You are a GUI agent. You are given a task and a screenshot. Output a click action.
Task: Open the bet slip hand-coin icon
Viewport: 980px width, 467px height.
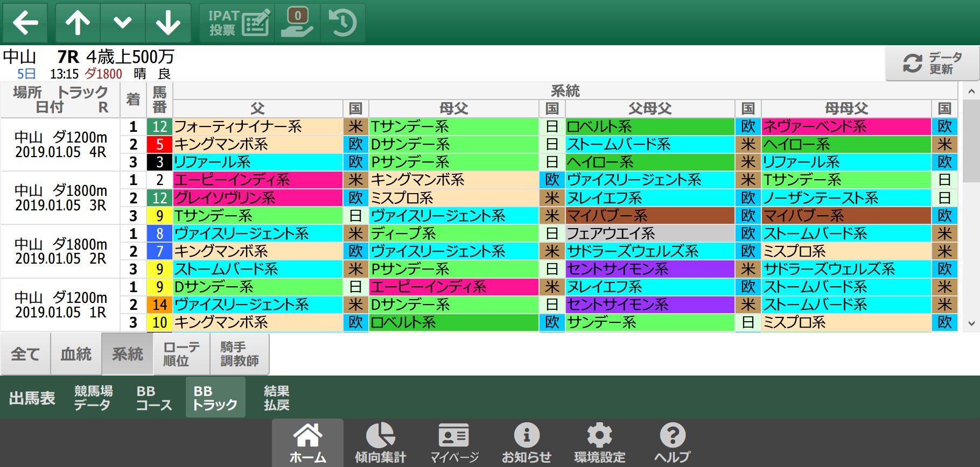click(x=297, y=23)
